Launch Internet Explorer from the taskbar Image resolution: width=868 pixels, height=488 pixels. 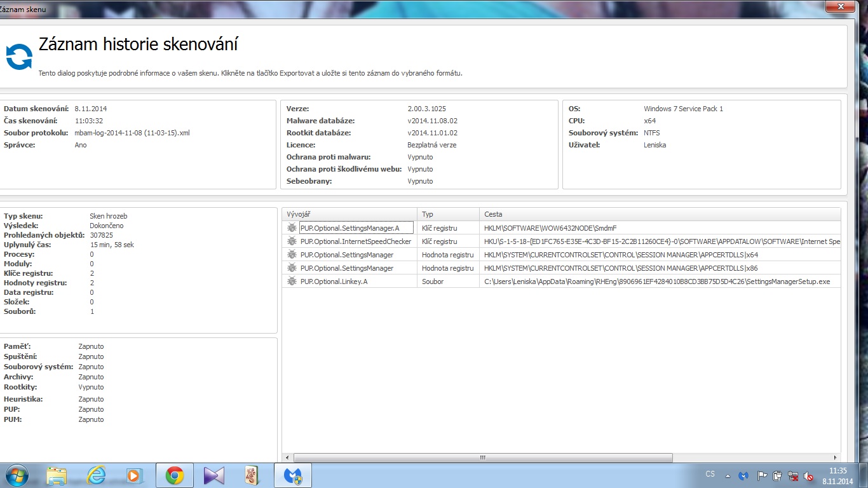(96, 475)
